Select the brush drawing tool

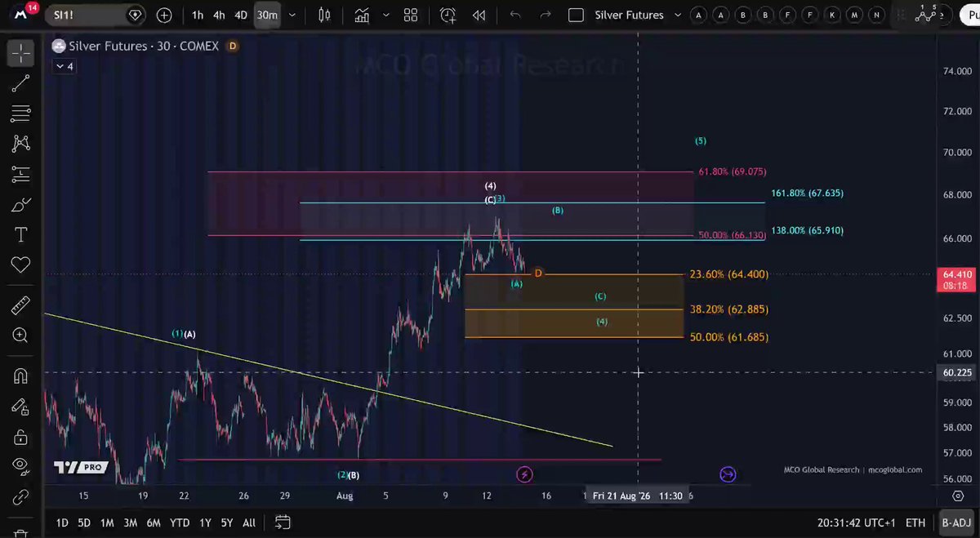(20, 205)
